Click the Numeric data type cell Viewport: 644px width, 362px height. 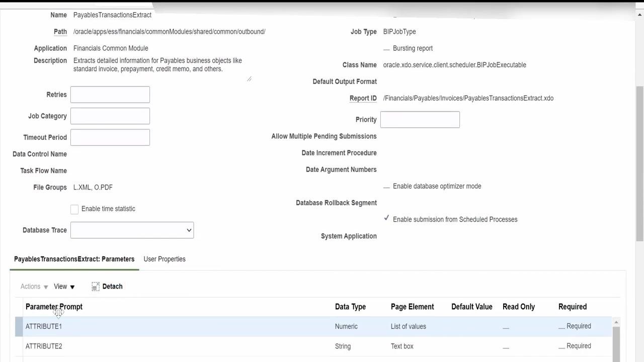(346, 326)
